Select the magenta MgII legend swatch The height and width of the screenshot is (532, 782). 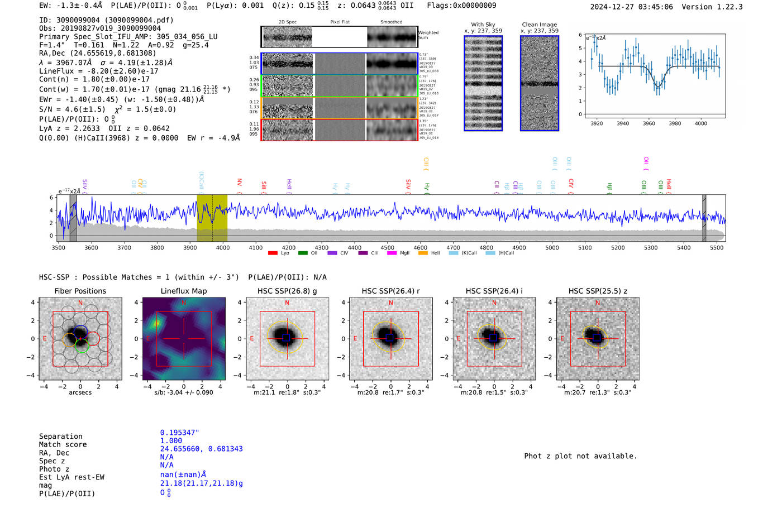(391, 253)
